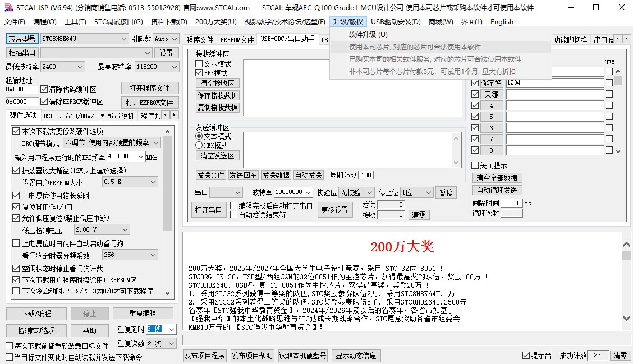Open IRC调节模式 dropdown

156,142
